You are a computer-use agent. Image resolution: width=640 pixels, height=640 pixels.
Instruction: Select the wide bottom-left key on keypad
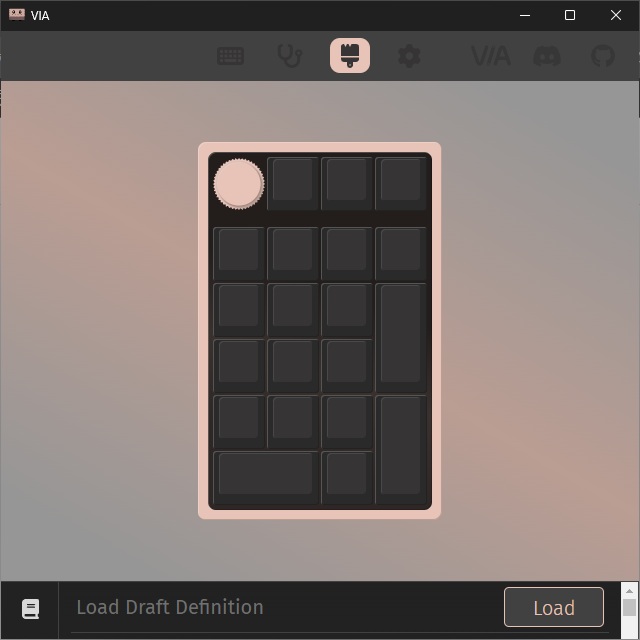265,474
